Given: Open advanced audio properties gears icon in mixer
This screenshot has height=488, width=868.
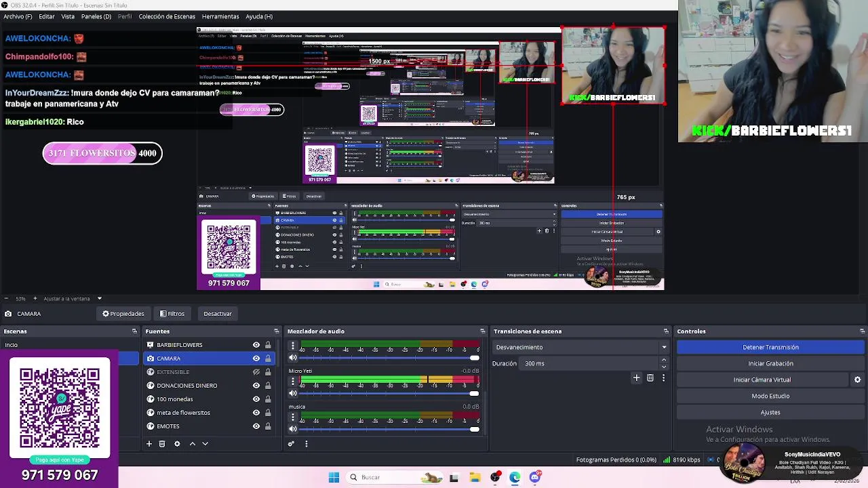Looking at the screenshot, I should coord(291,444).
